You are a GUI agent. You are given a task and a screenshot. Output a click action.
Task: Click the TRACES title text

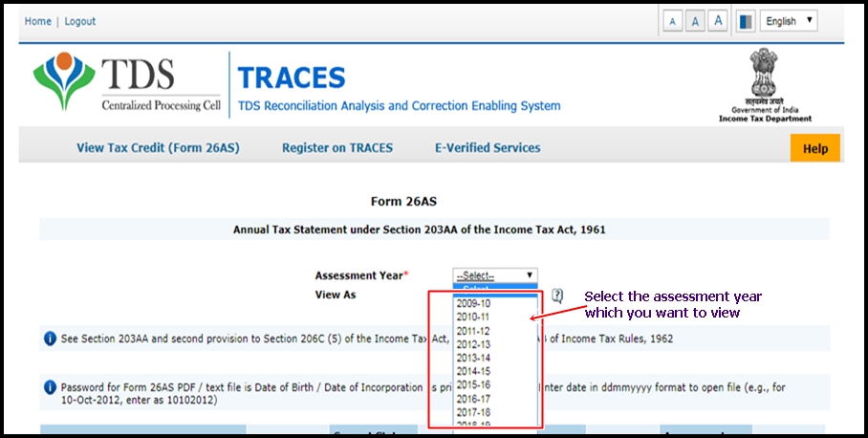point(292,77)
